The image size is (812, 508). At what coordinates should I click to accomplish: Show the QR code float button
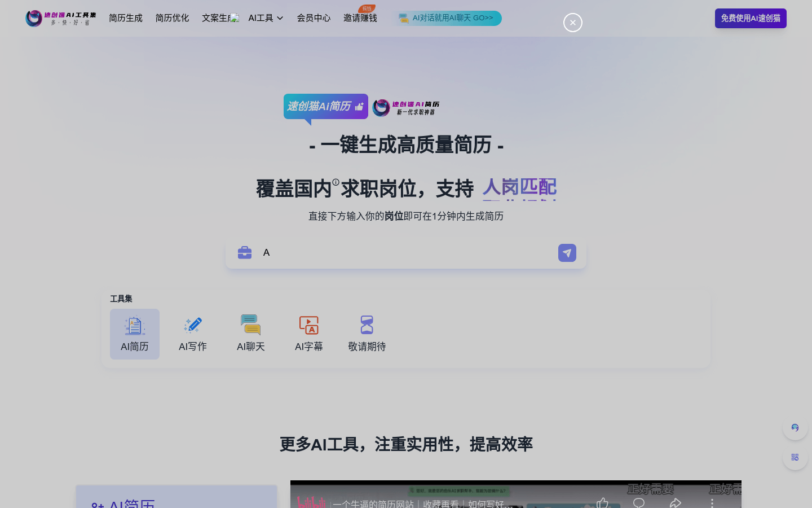click(795, 457)
